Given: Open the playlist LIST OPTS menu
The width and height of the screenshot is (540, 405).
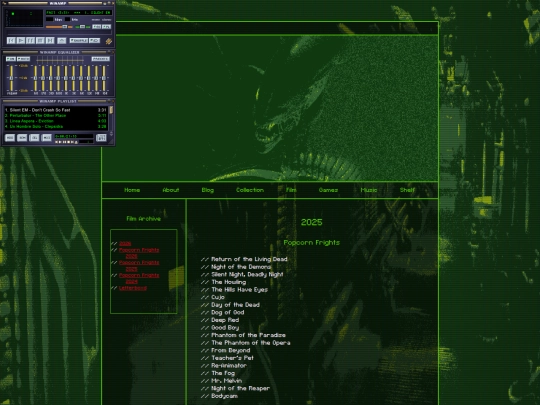Looking at the screenshot, I should click(101, 137).
